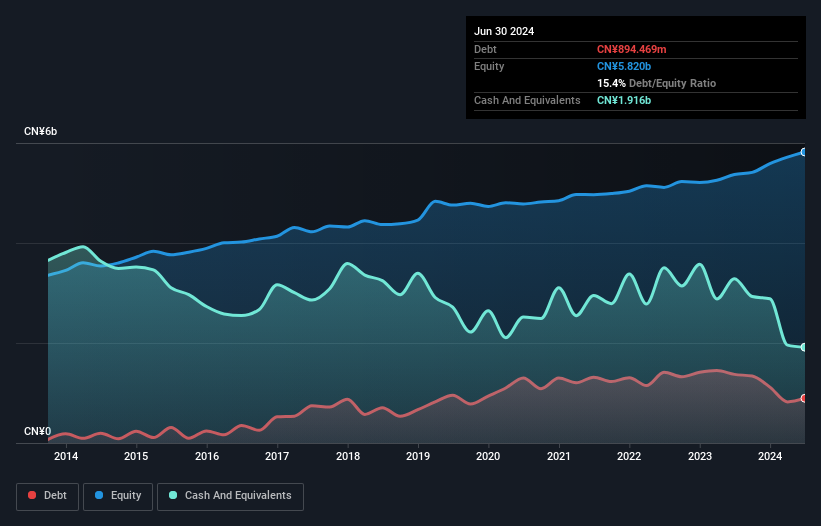Click the 2018 x-axis label

coord(348,456)
